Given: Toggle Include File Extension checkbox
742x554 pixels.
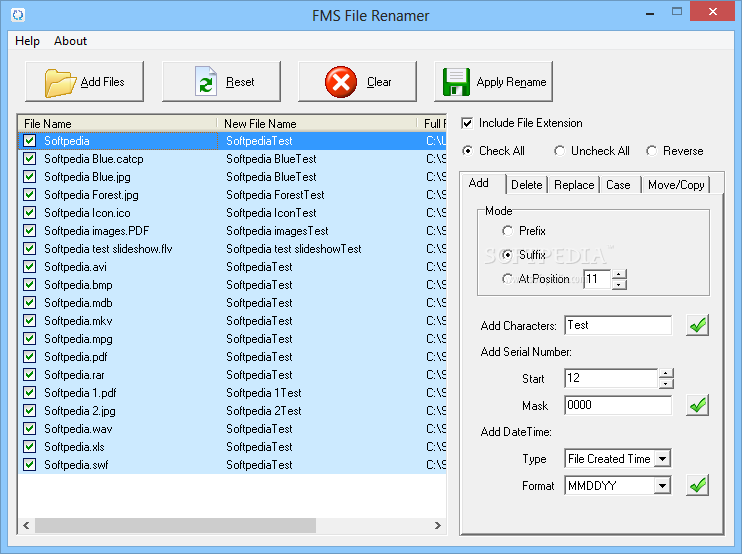Looking at the screenshot, I should [467, 123].
